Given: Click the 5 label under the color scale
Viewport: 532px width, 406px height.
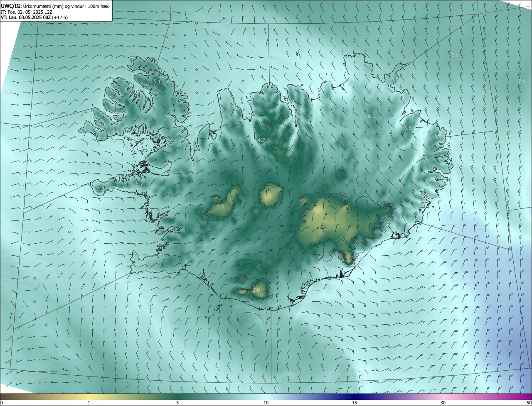Looking at the screenshot, I should tap(177, 403).
